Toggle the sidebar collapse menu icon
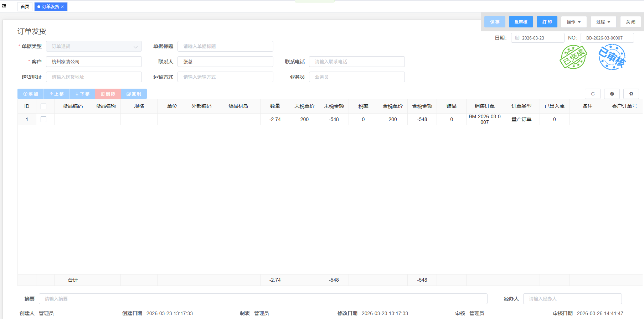The image size is (644, 319). coord(4,6)
